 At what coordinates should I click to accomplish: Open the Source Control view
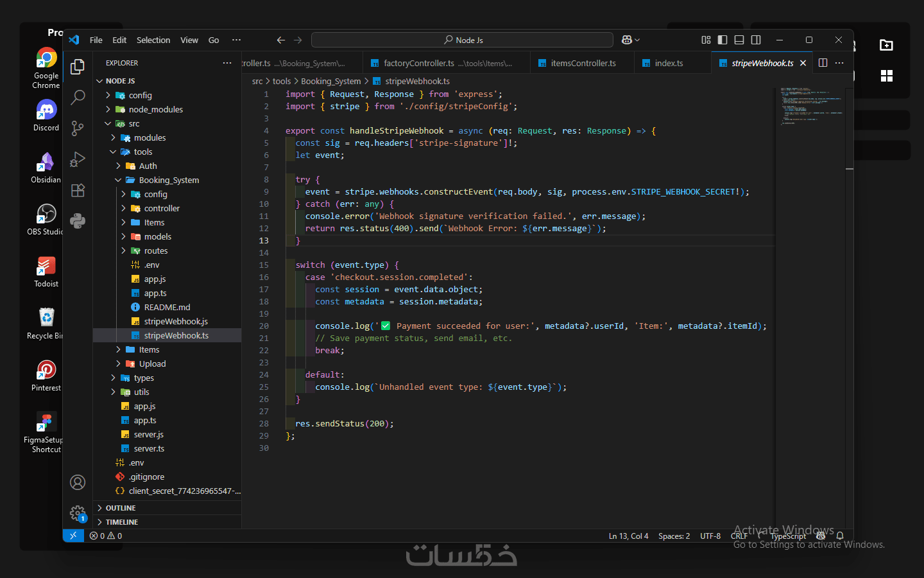[78, 128]
